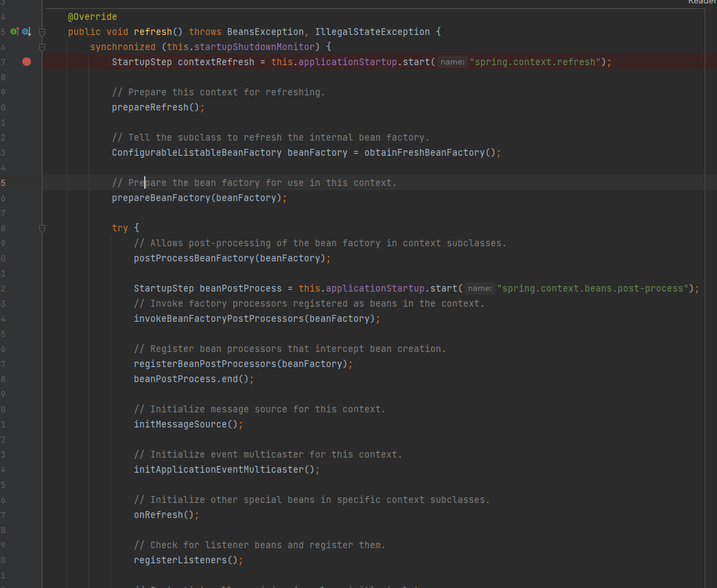Click comment 'Register bean processors that intercept'
Image resolution: width=717 pixels, height=588 pixels.
click(290, 349)
